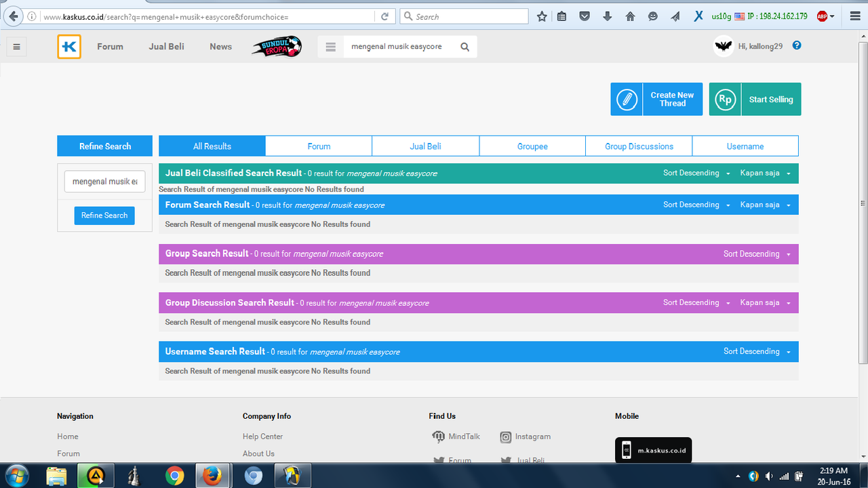Switch to the Jual Beli results tab
This screenshot has height=488, width=868.
point(426,146)
